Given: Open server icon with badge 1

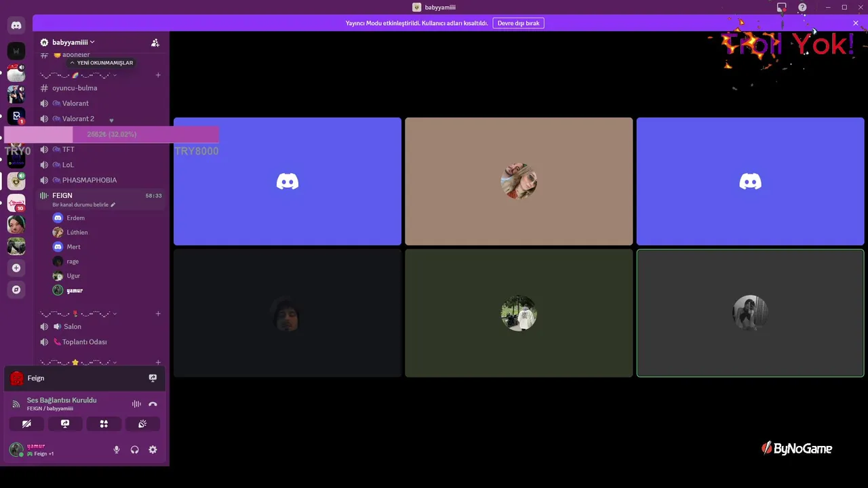Looking at the screenshot, I should click(x=16, y=117).
